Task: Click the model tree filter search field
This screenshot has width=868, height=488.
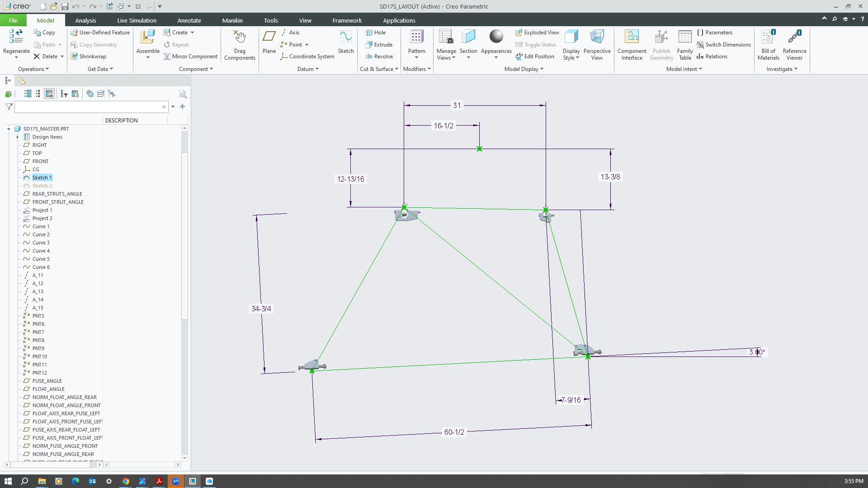Action: [88, 107]
